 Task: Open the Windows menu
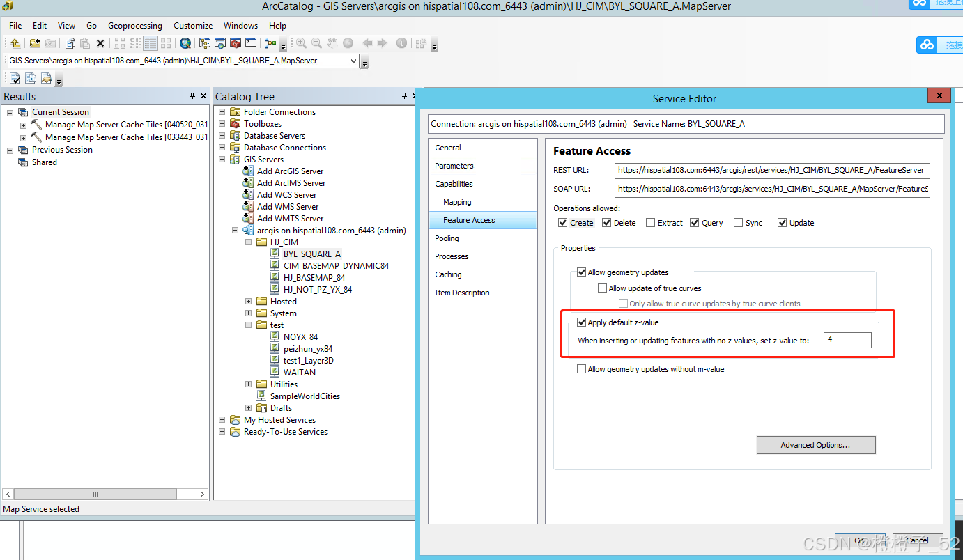(x=240, y=26)
